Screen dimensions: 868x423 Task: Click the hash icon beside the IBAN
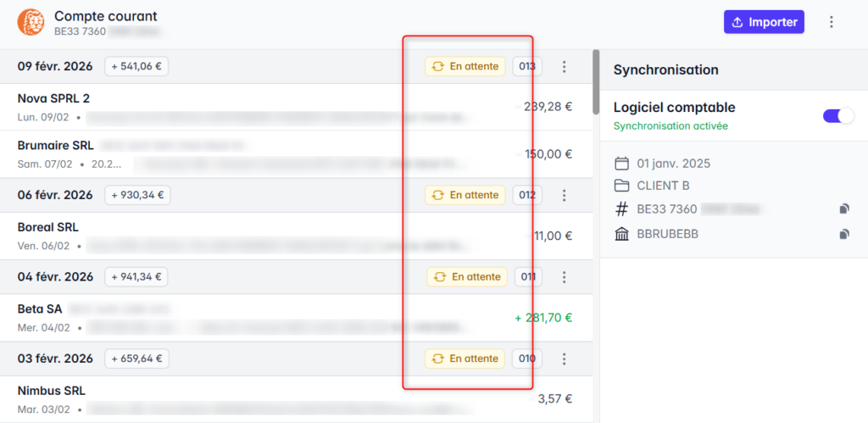(x=622, y=209)
